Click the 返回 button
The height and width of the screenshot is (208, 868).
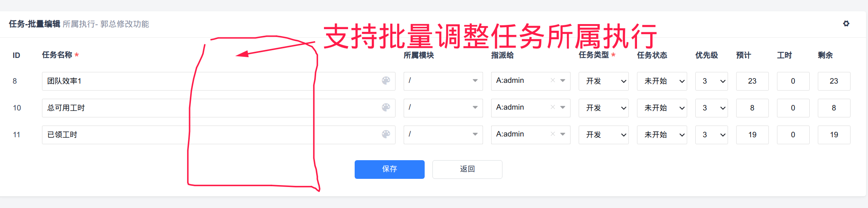point(467,169)
